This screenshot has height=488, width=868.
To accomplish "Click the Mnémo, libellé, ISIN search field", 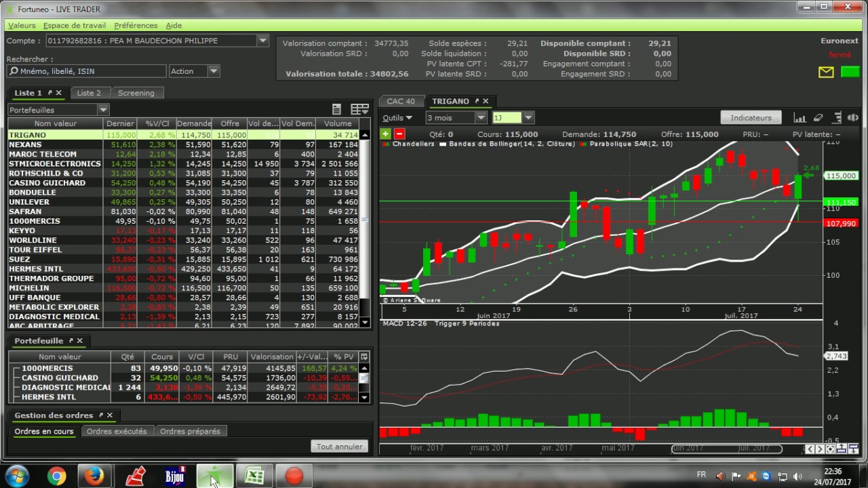I will (x=86, y=71).
